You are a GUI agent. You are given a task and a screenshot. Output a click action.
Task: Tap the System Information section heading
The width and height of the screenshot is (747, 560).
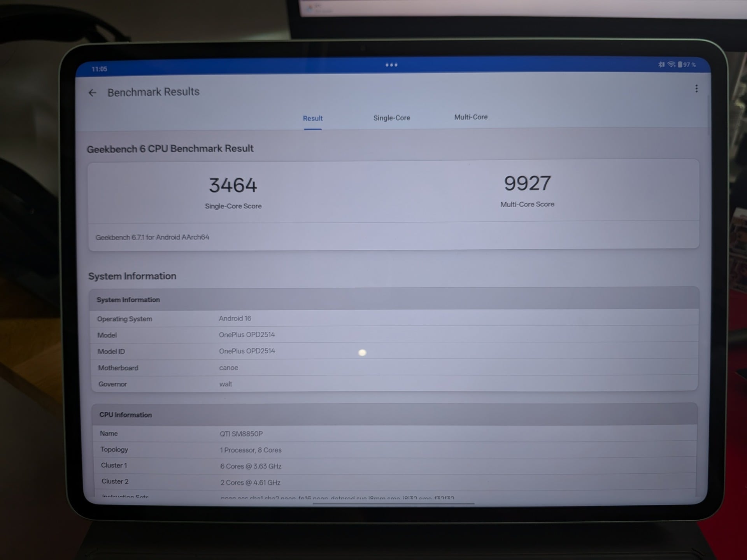[x=132, y=276]
